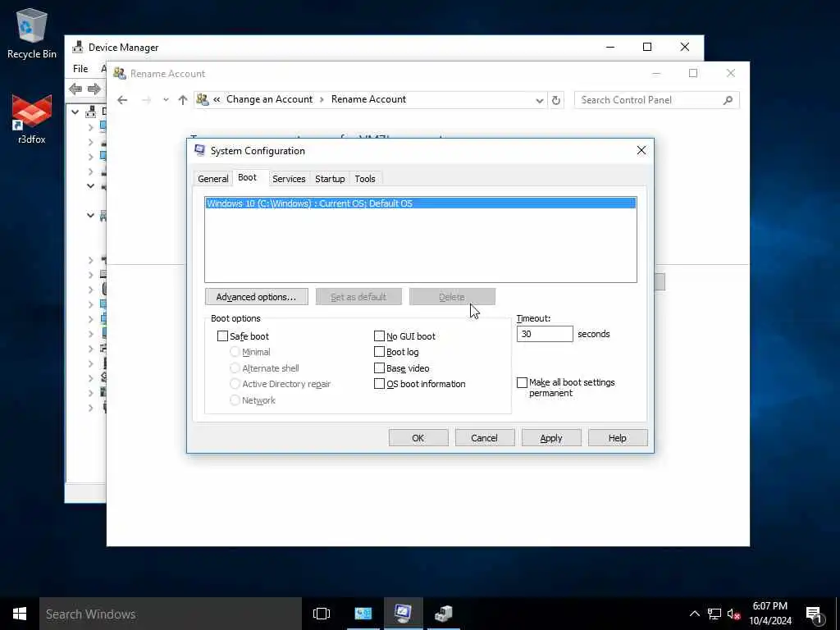The image size is (840, 630).
Task: Click the System Configuration title bar icon
Action: point(200,151)
